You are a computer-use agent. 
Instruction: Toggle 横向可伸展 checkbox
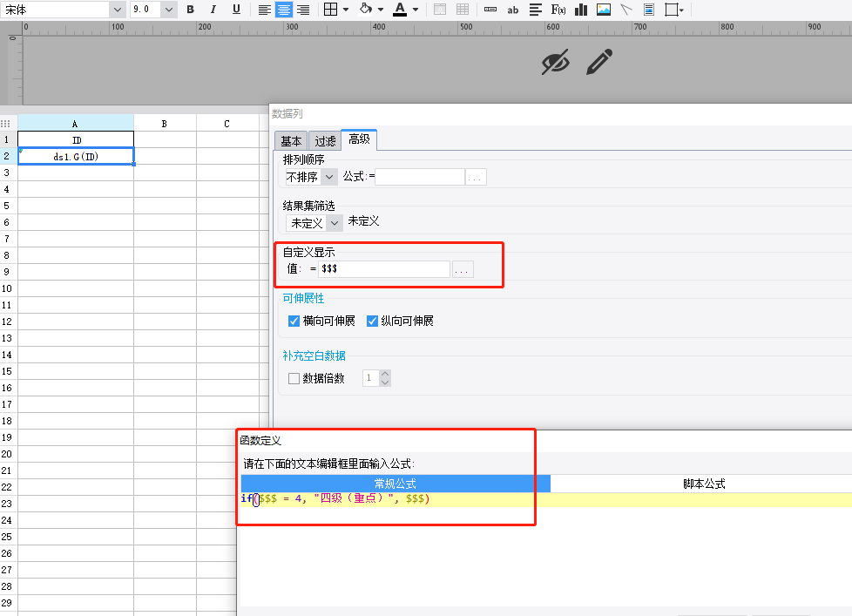point(294,321)
